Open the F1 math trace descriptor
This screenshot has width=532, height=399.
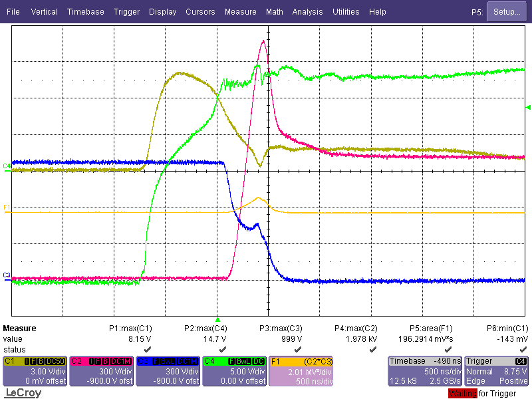pyautogui.click(x=301, y=370)
